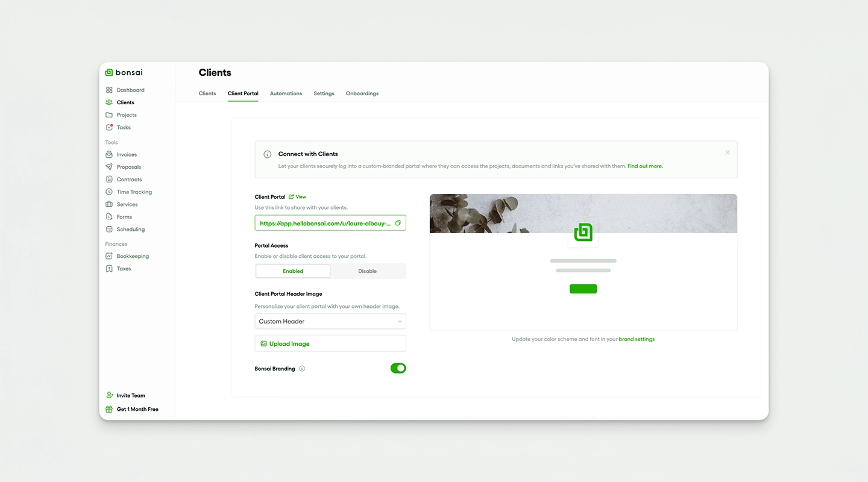Select Enabled for portal access
Viewport: 868px width, 482px height.
(x=293, y=271)
